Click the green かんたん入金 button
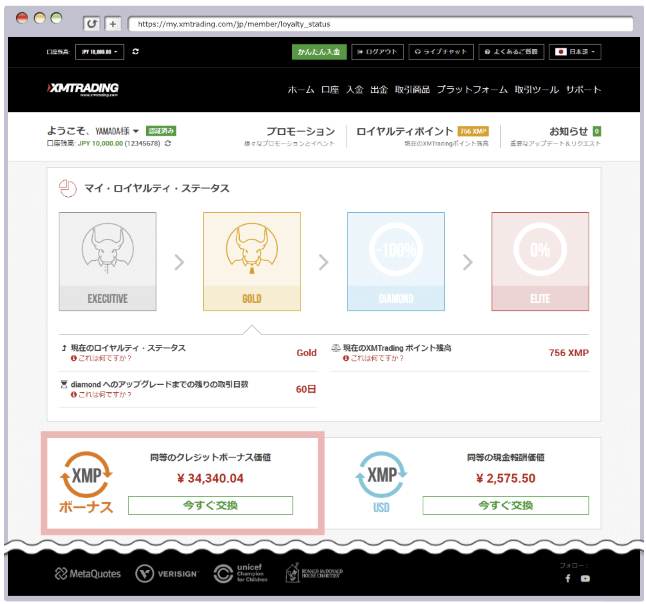 point(319,52)
